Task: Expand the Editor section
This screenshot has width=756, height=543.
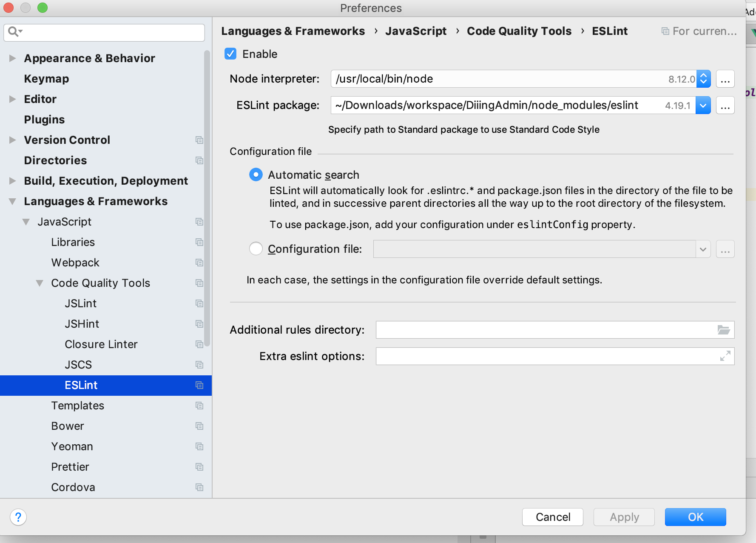Action: click(x=13, y=99)
